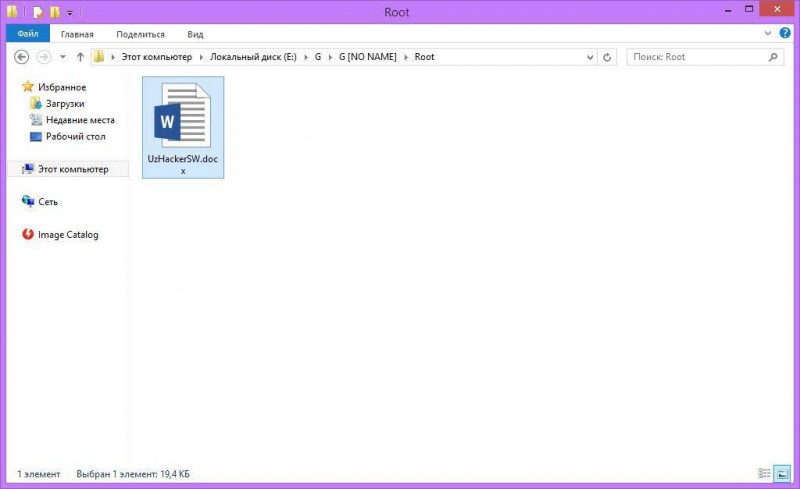Maximize the Root window
Image resolution: width=800 pixels, height=489 pixels.
tap(749, 9)
